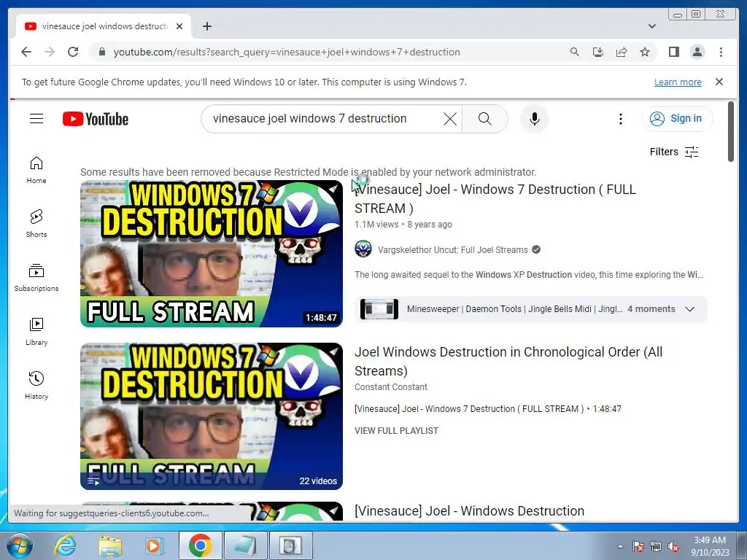Open the search Filters panel

674,152
